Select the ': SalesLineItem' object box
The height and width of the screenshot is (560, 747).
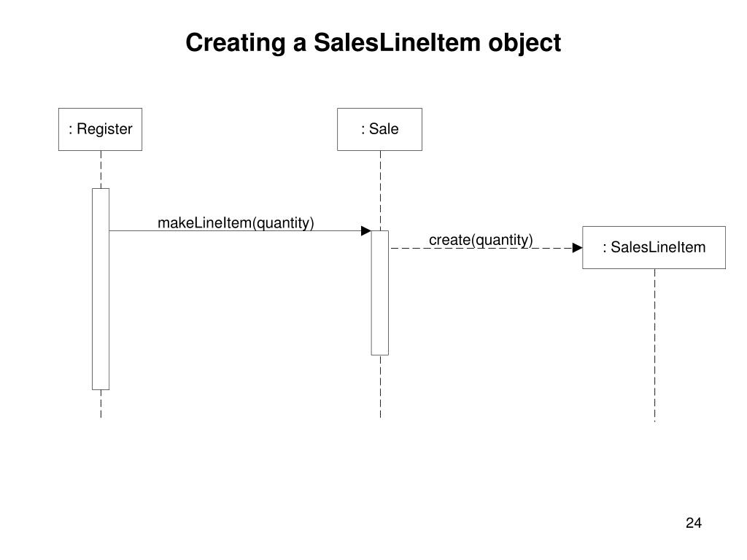[x=654, y=247]
